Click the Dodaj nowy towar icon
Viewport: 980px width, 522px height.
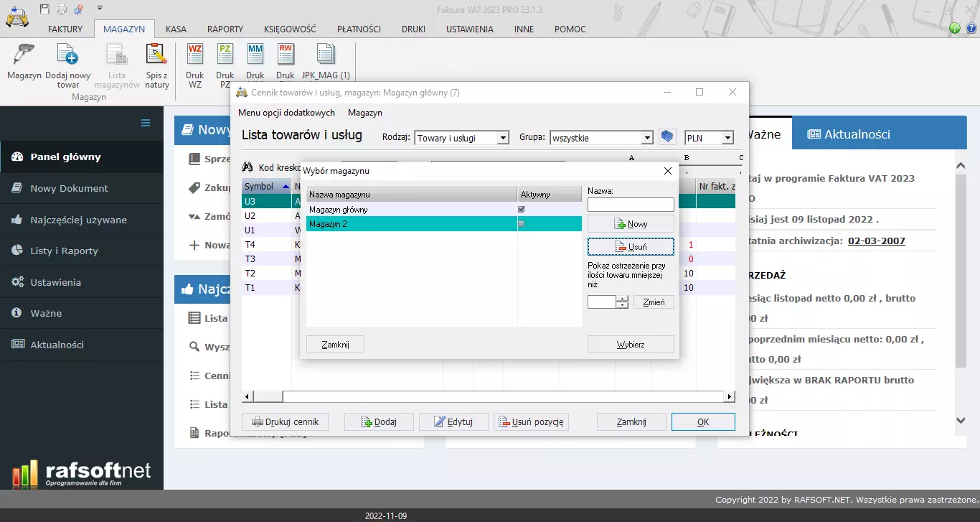coord(67,55)
